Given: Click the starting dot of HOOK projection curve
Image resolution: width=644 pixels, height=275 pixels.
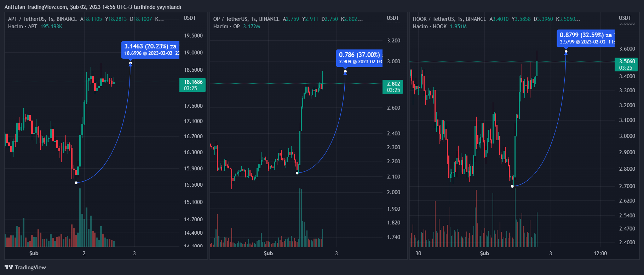Looking at the screenshot, I should 512,186.
